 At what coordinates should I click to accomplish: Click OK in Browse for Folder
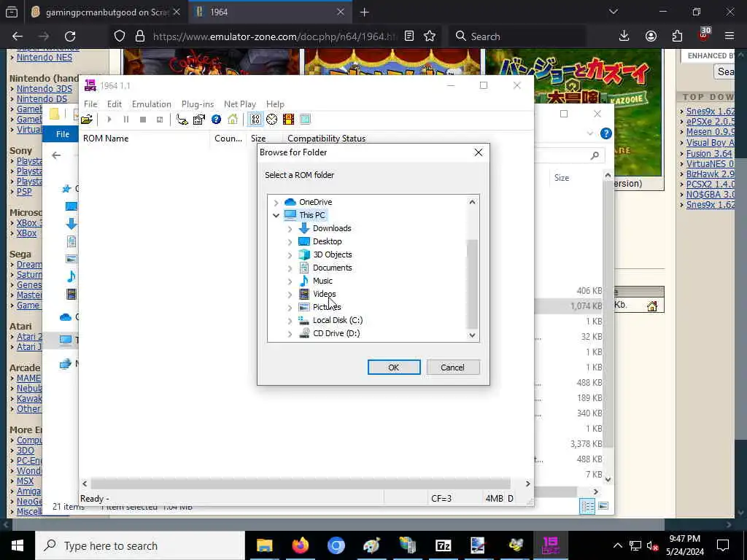[x=394, y=367]
